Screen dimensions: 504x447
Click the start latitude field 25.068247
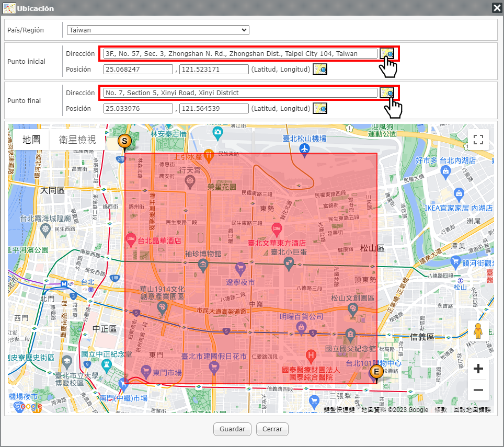point(138,69)
